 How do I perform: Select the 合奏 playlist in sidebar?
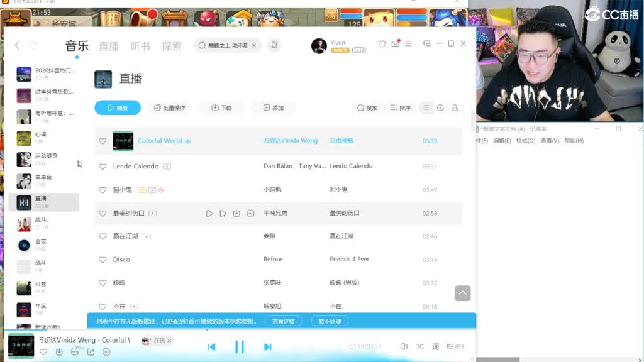[x=43, y=245]
